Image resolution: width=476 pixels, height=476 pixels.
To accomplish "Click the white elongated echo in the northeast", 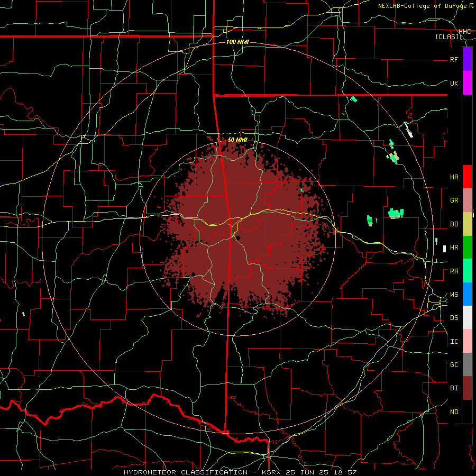I will 408,130.
